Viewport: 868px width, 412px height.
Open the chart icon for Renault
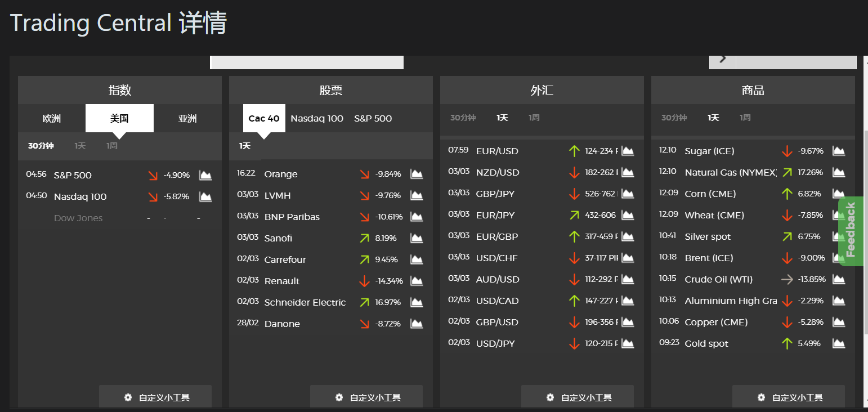click(417, 281)
